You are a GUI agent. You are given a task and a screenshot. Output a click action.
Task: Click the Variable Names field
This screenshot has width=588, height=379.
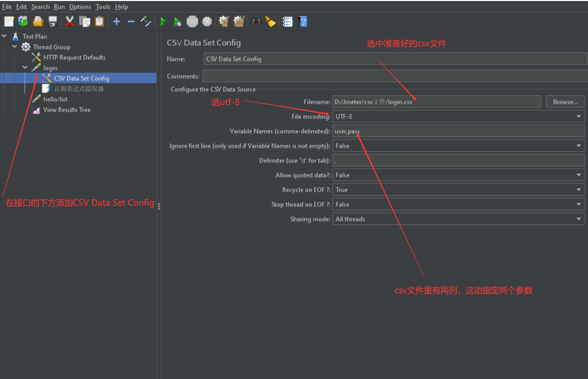[x=458, y=131]
